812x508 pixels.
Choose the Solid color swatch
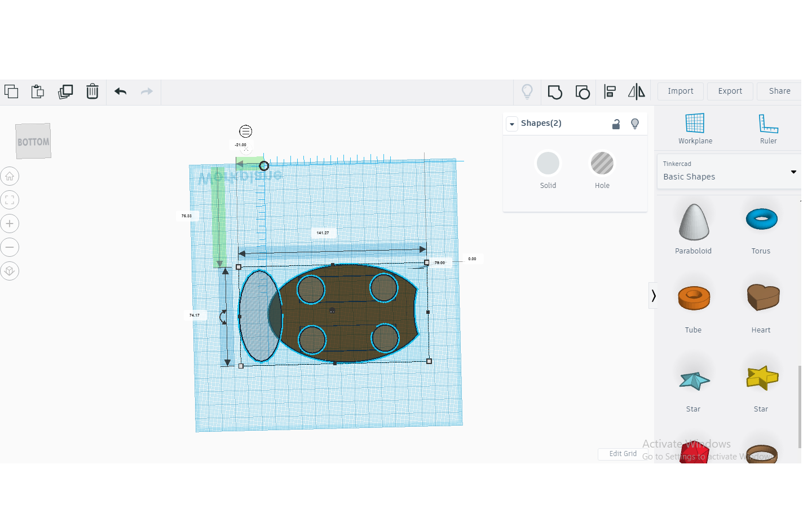pyautogui.click(x=548, y=164)
